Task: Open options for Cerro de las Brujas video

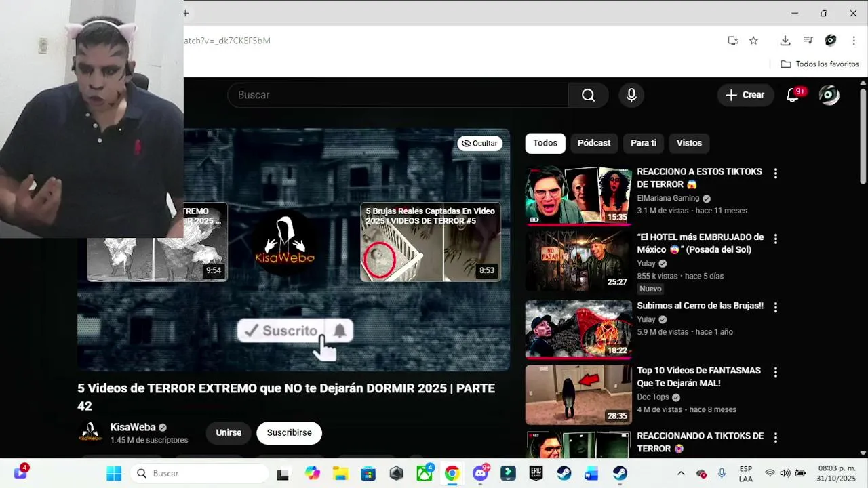Action: click(x=776, y=308)
